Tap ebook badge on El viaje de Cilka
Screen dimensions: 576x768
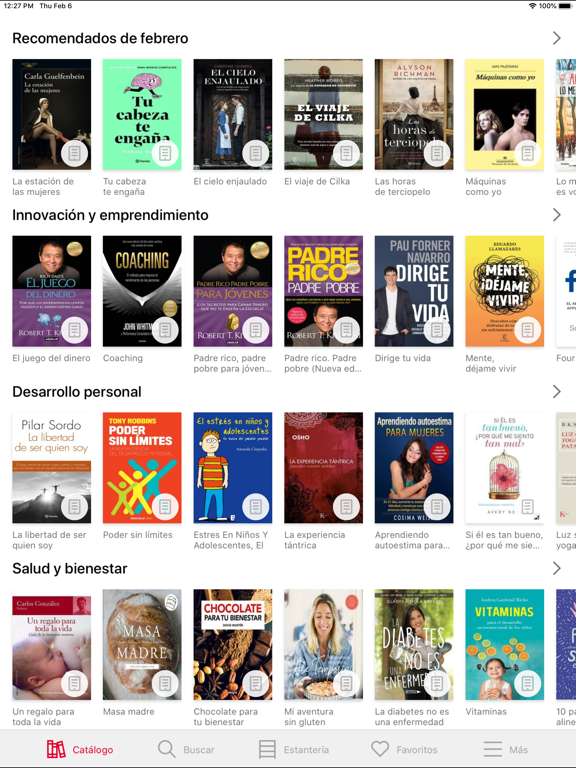[x=346, y=153]
